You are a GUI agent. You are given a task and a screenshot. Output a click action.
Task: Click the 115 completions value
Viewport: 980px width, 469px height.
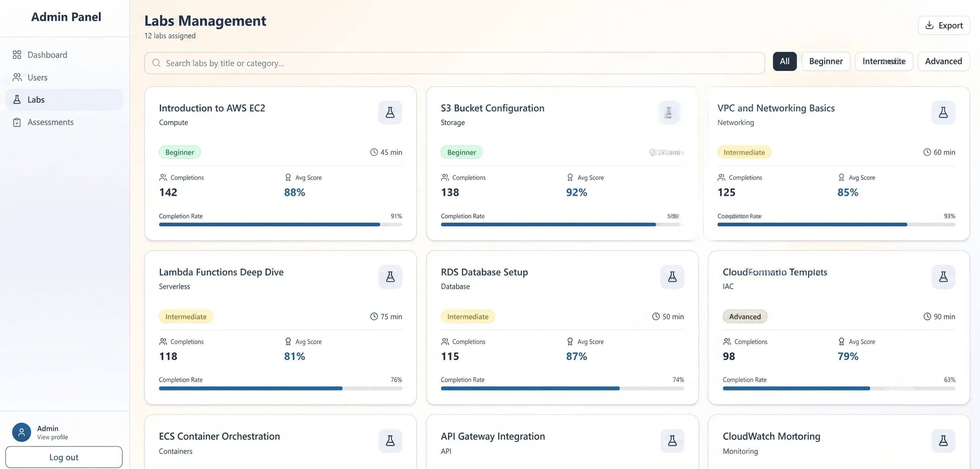tap(450, 356)
